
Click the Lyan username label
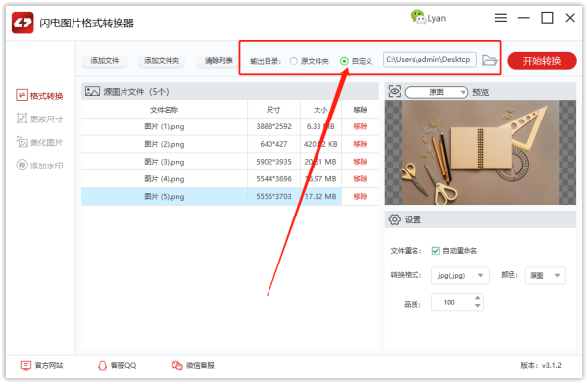(437, 18)
